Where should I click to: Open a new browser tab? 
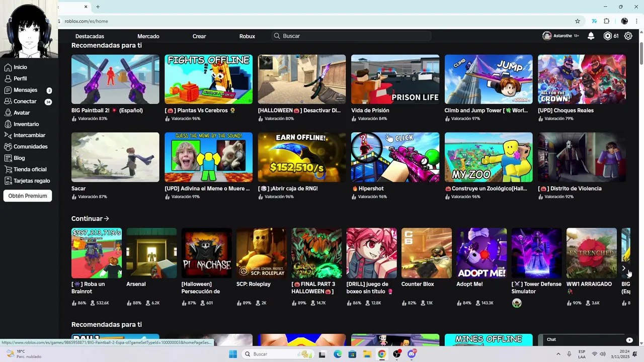98,7
